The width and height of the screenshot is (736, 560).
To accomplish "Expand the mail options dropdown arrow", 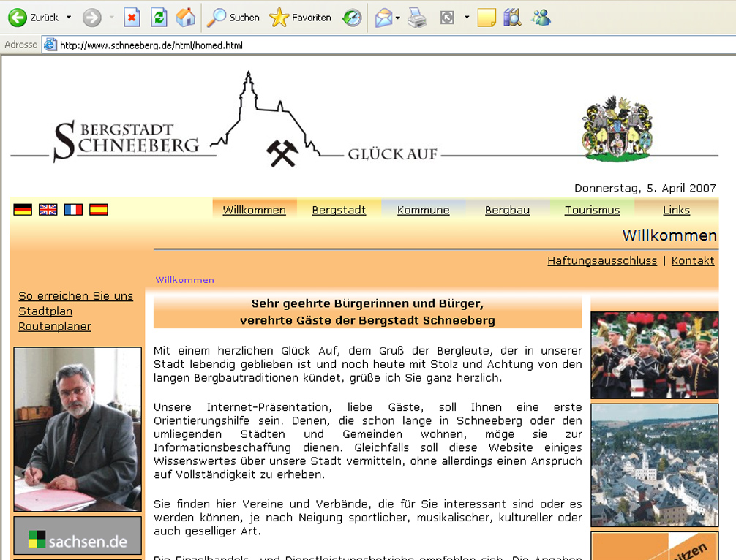I will 398,18.
